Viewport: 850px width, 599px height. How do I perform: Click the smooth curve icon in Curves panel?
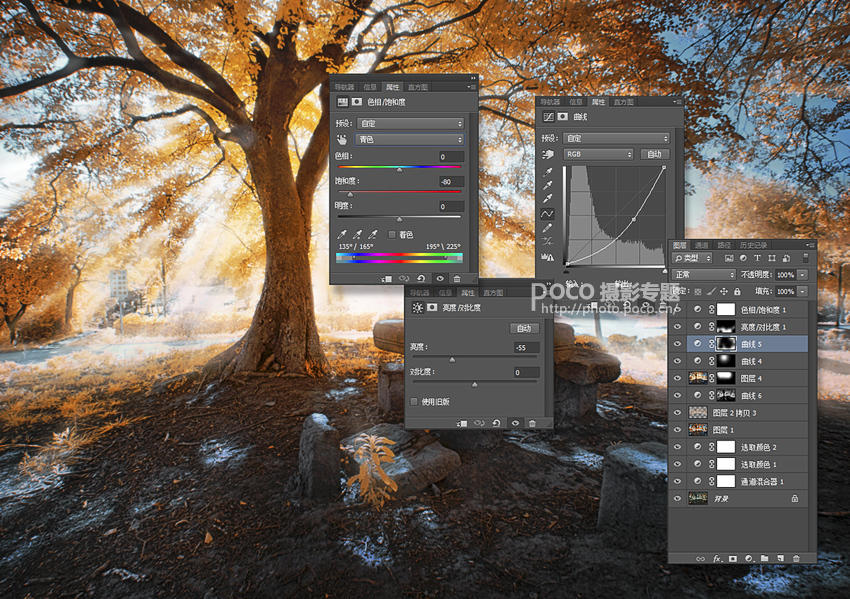(548, 241)
